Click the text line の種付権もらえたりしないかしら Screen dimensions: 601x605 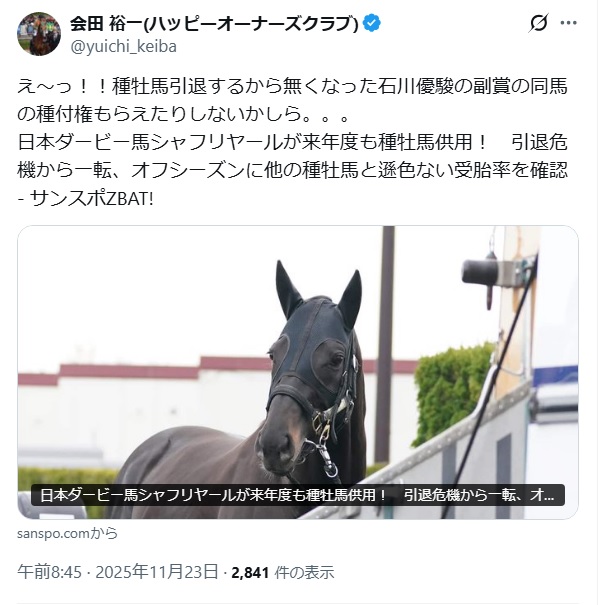tap(182, 114)
